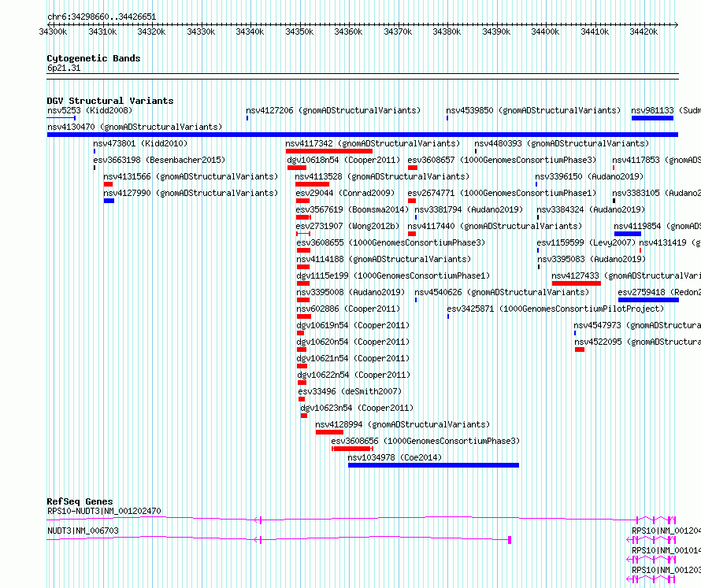Click the nsv4522095 red variant bar
Viewport: 701px width, 588px height.
pyautogui.click(x=580, y=349)
